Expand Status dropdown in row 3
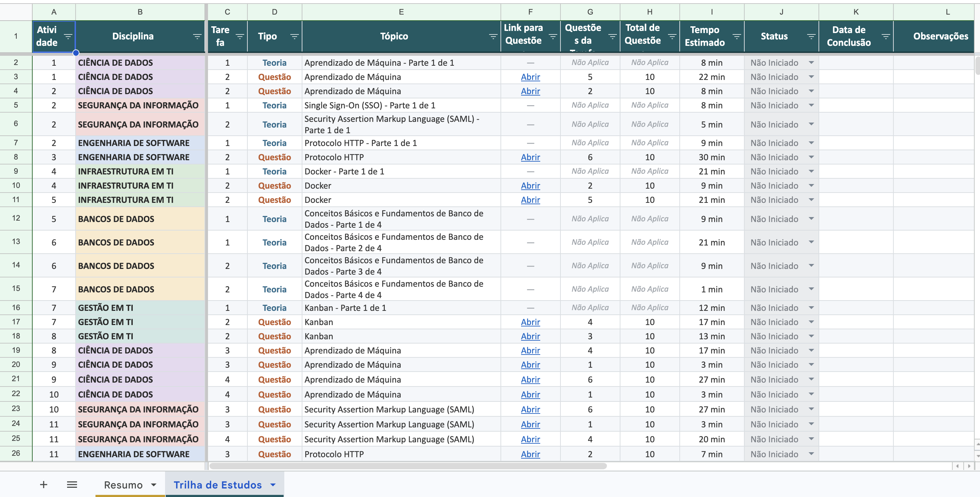980x497 pixels. [x=811, y=77]
